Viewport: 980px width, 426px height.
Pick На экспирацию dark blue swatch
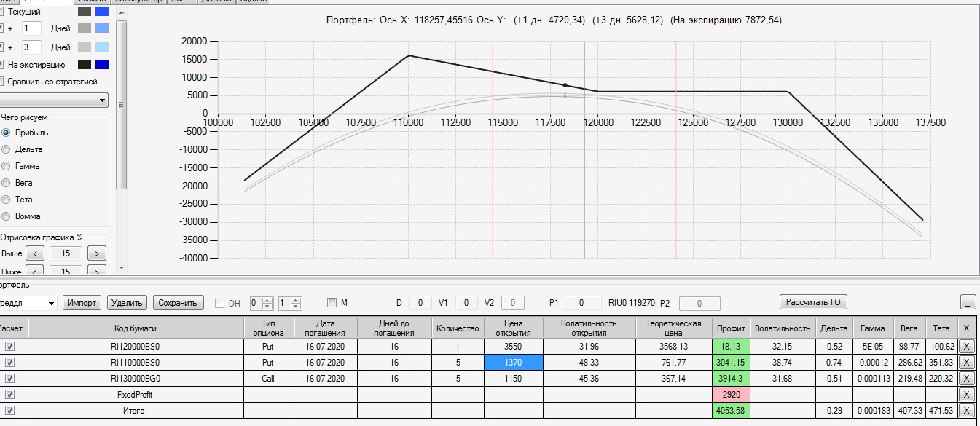point(102,65)
